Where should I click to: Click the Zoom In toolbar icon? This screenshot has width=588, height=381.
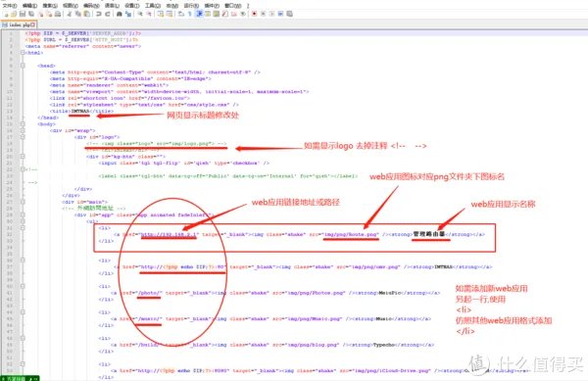coord(140,14)
